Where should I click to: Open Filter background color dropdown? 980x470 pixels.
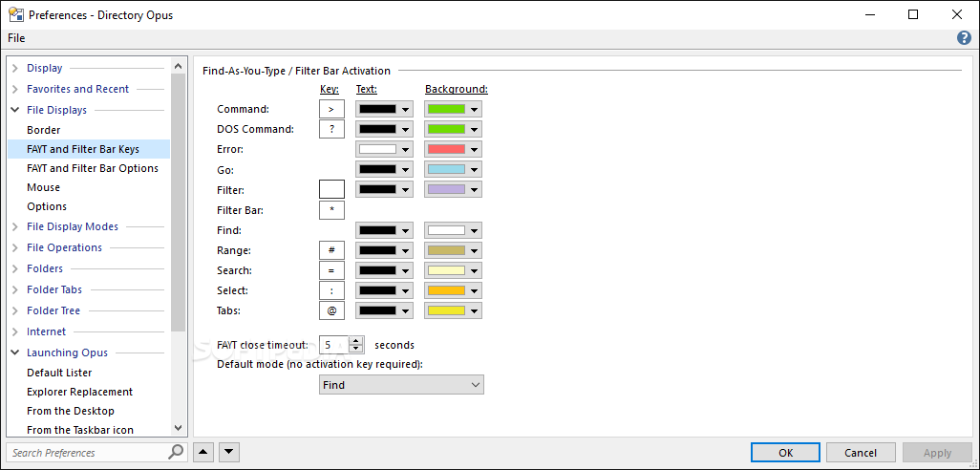pyautogui.click(x=453, y=189)
